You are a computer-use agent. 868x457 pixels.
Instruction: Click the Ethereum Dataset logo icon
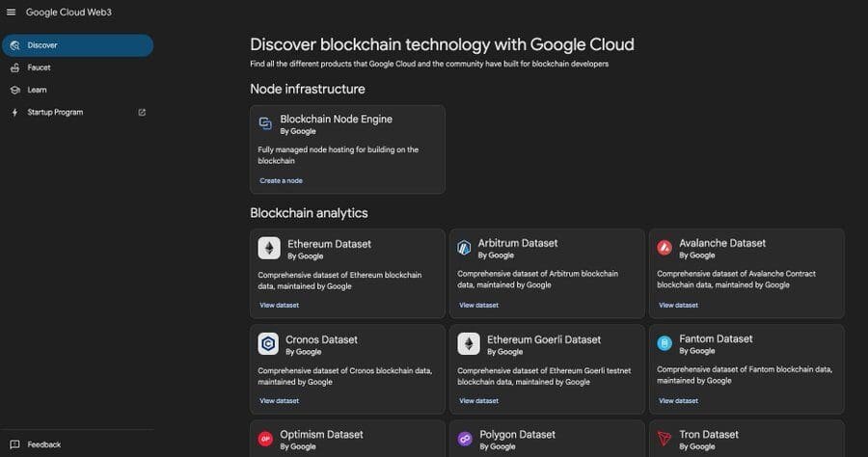tap(269, 249)
